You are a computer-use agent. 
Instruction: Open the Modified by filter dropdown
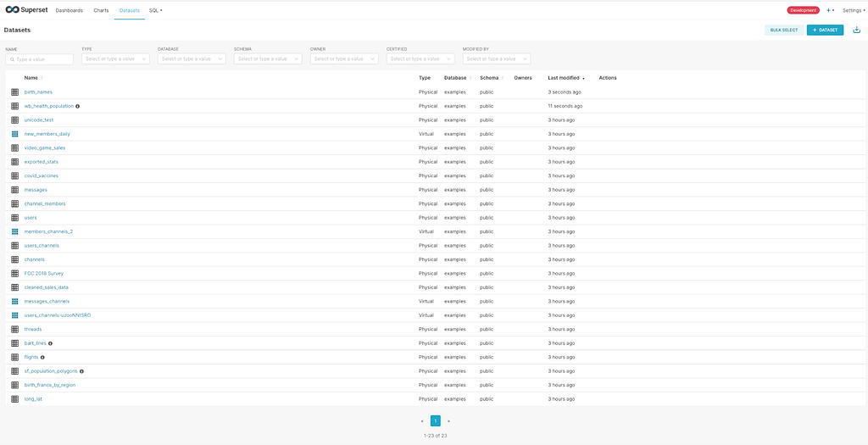(x=497, y=58)
